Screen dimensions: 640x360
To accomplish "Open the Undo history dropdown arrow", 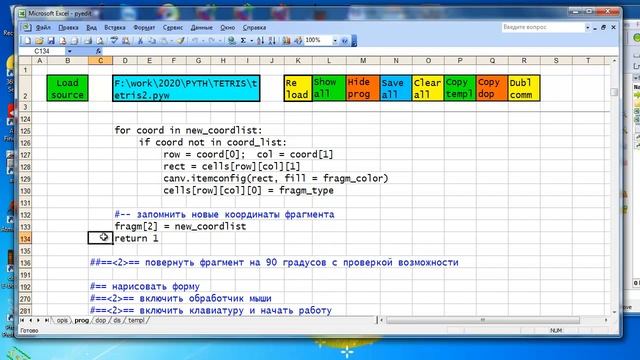I will (x=203, y=40).
